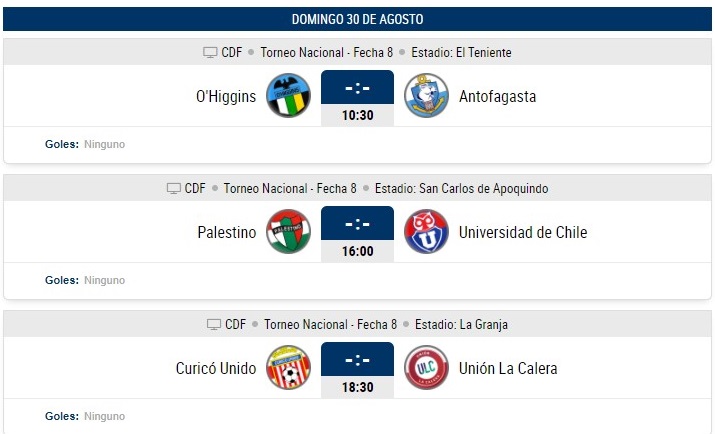Image resolution: width=715 pixels, height=434 pixels.
Task: Open the Palestino team badge
Action: coord(288,232)
